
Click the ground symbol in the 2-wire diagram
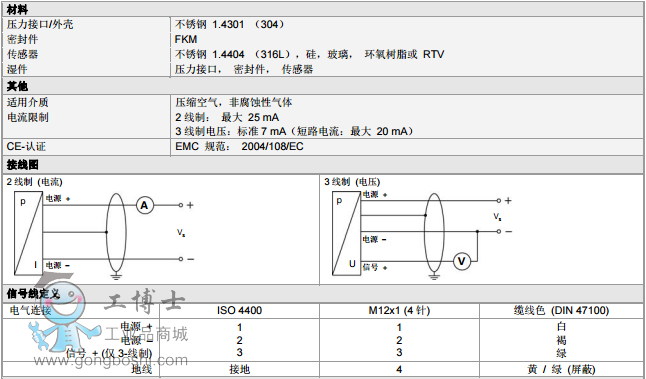click(116, 276)
